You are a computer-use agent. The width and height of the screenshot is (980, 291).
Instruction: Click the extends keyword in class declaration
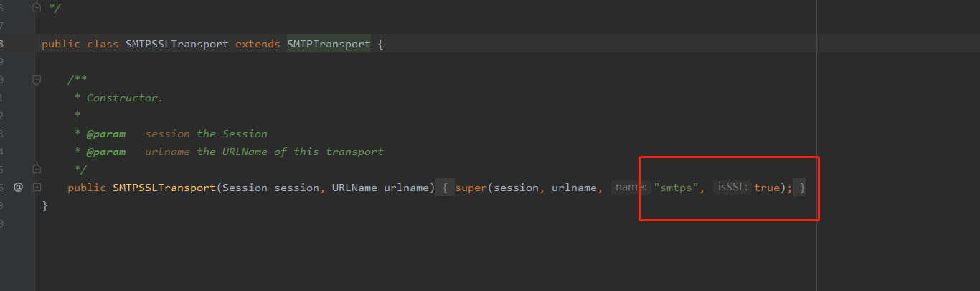coord(258,44)
